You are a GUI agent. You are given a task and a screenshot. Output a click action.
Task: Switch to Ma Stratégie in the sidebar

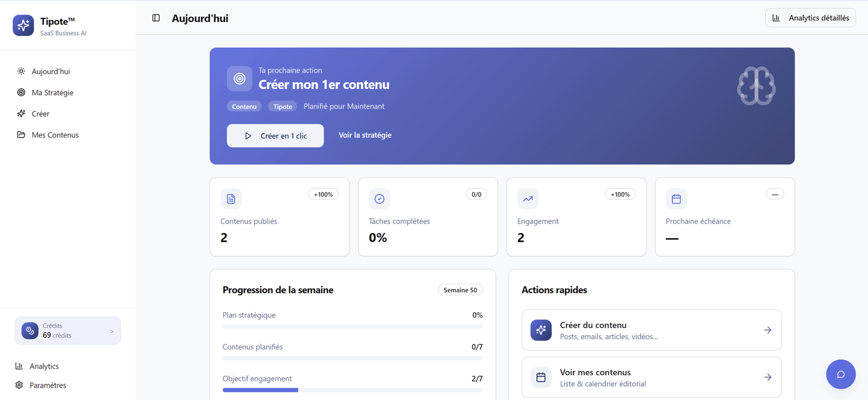[52, 92]
